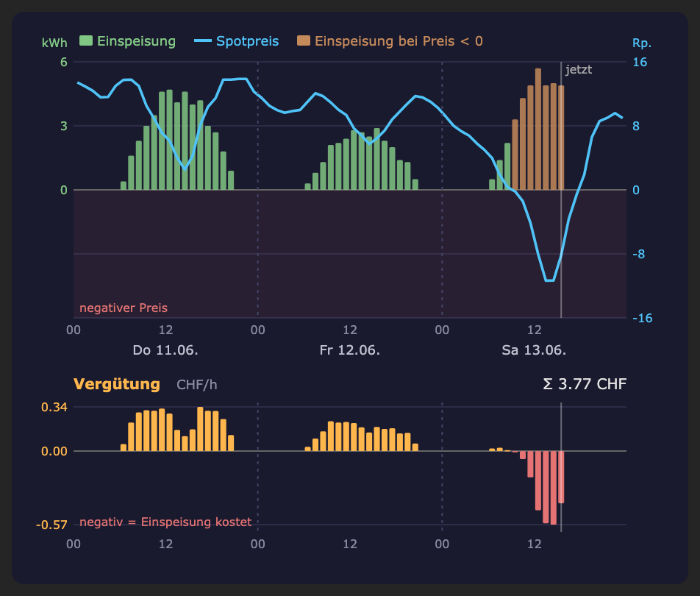
Task: Toggle the Spotpreis legend label
Action: click(x=247, y=41)
